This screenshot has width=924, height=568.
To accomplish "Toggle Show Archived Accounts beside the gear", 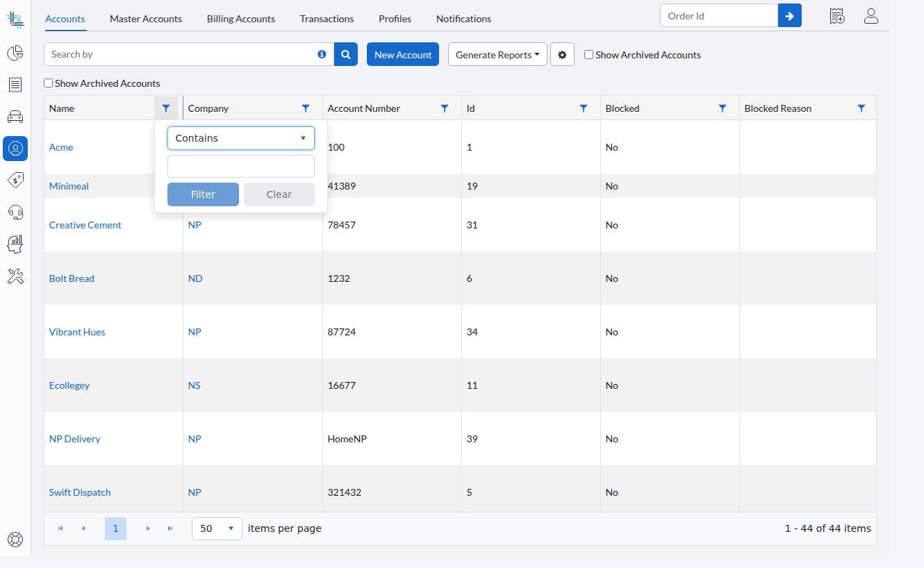I will [588, 55].
